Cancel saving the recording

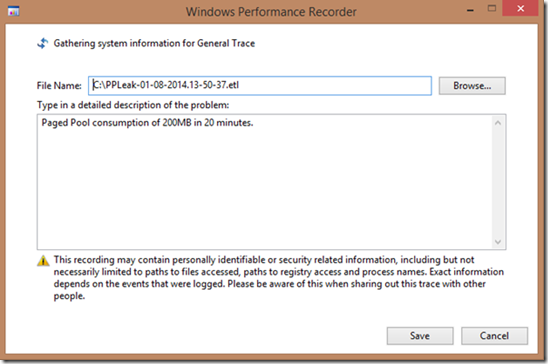point(494,336)
